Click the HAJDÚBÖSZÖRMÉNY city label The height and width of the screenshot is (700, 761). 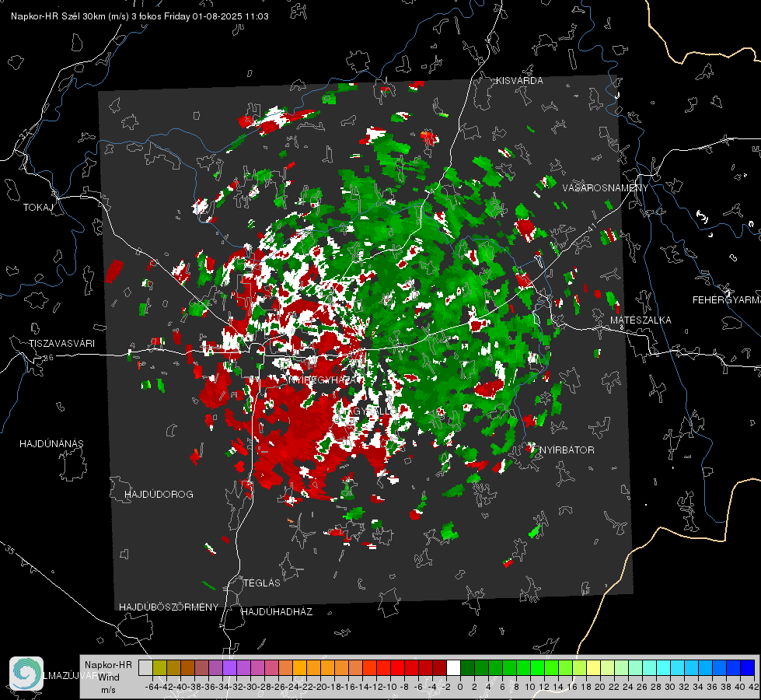(x=169, y=607)
